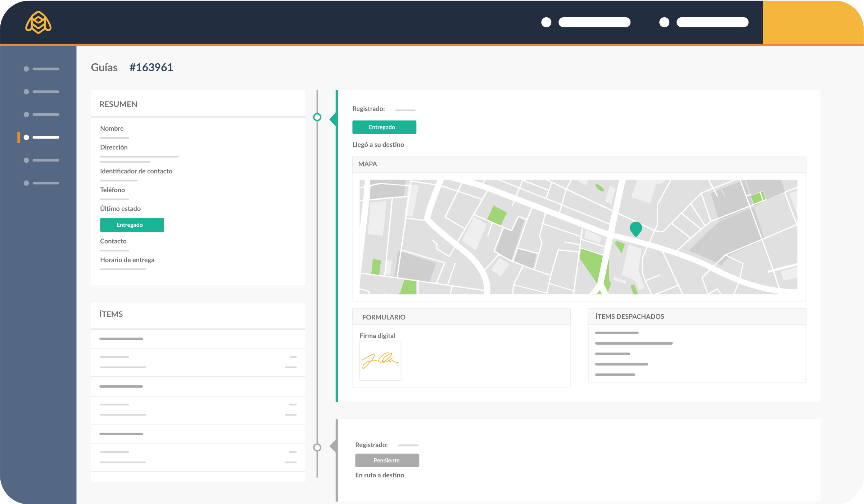864x504 pixels.
Task: Click the Nombre field label
Action: click(x=112, y=128)
